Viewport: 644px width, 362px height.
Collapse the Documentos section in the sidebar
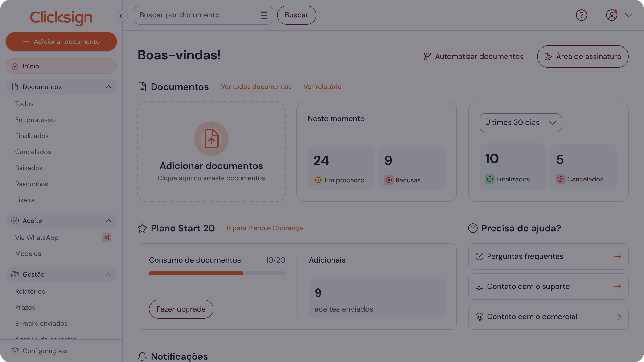108,87
